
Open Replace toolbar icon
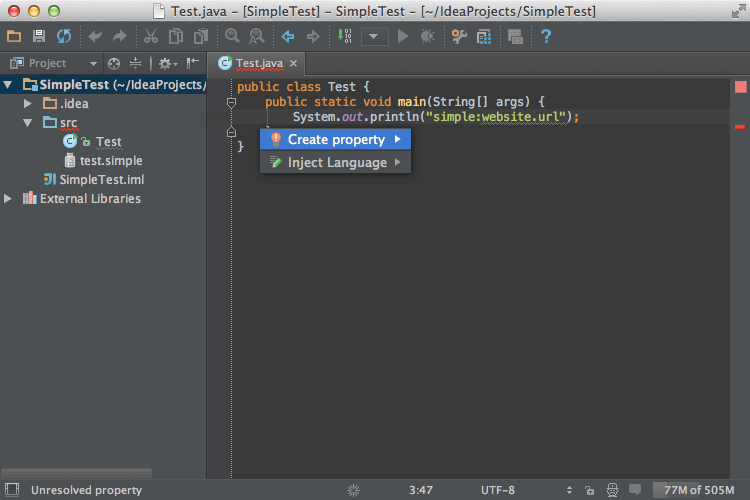click(257, 36)
